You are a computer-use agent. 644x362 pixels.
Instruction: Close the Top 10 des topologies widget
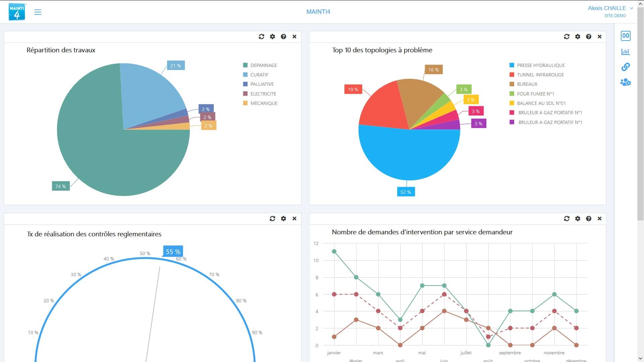tap(600, 37)
